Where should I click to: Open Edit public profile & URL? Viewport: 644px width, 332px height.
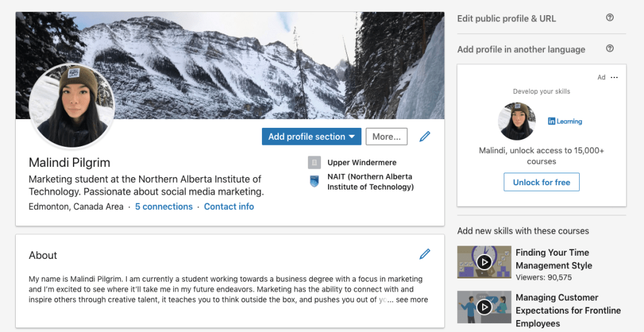click(506, 18)
